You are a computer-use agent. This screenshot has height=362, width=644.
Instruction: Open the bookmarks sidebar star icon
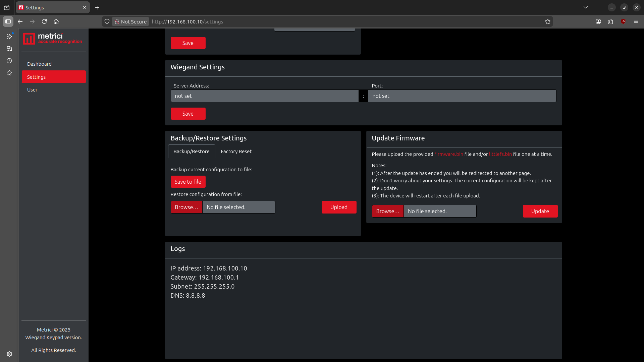(x=9, y=73)
